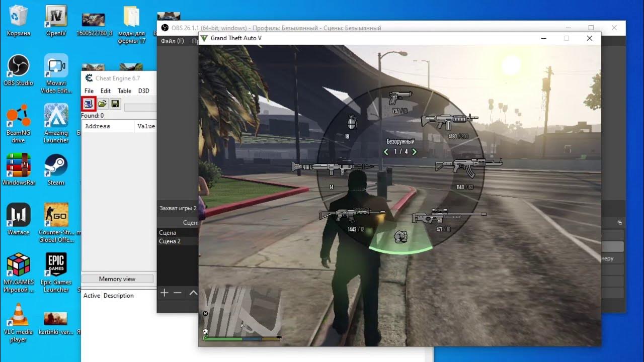Open the Cheat Engine File menu

click(89, 91)
